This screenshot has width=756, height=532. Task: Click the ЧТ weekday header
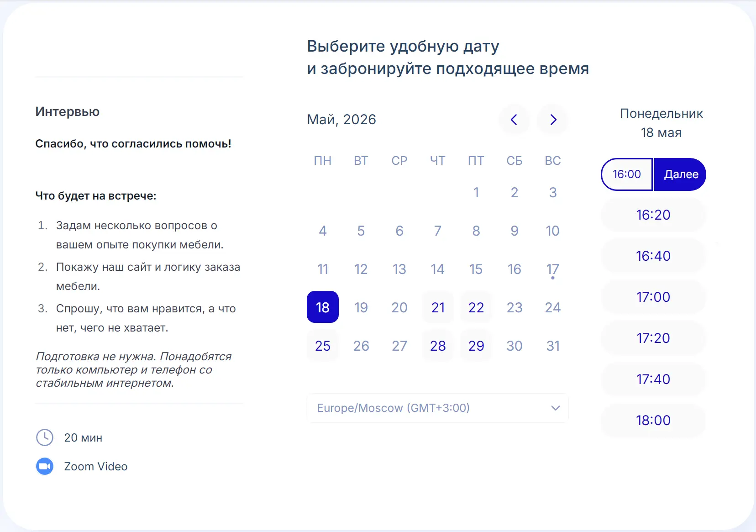tap(438, 161)
